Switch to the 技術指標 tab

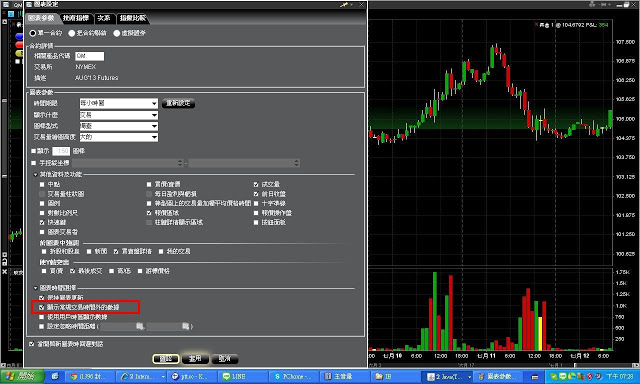click(76, 18)
